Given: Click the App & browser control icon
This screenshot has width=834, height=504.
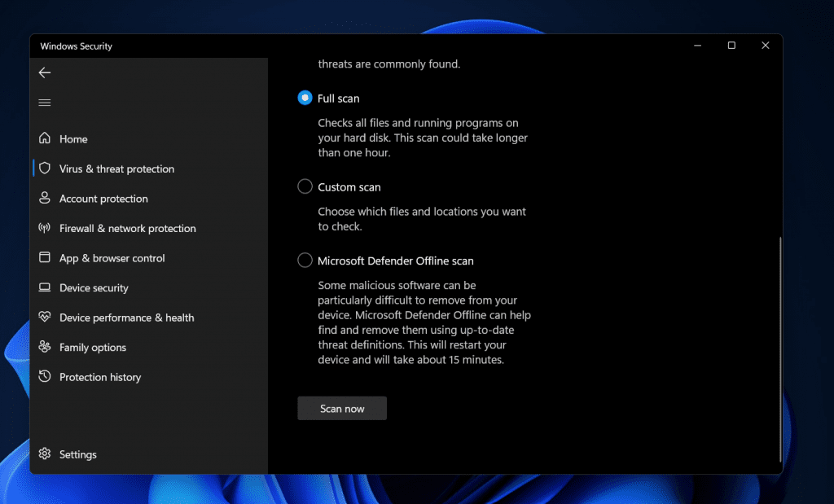Looking at the screenshot, I should [45, 257].
